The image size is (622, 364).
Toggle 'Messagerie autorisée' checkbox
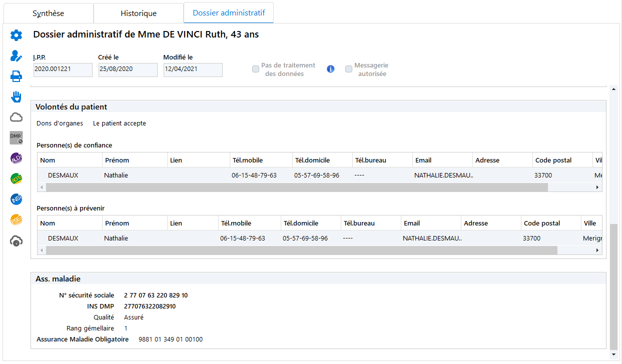[349, 69]
